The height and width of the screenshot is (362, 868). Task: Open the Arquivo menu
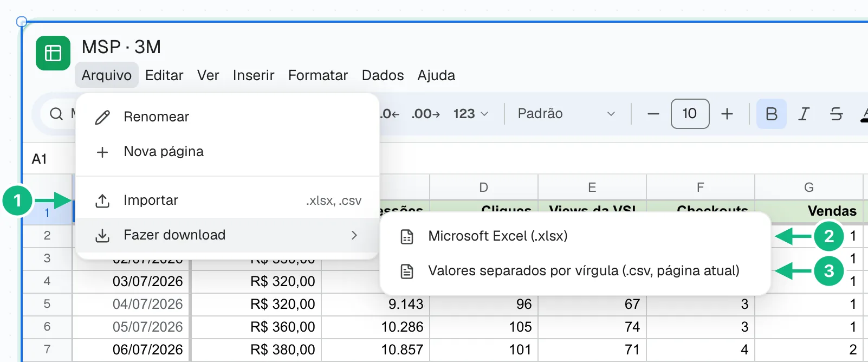(107, 75)
